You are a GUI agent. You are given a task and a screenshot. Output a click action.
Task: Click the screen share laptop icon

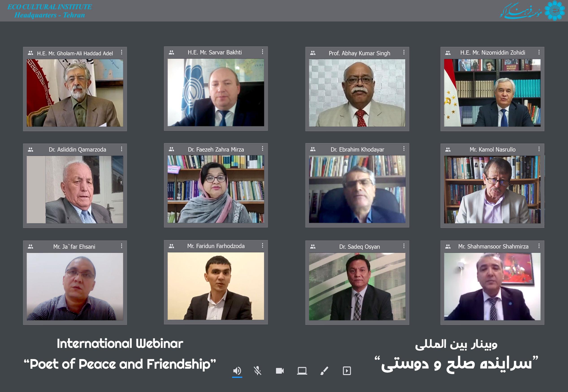(302, 371)
